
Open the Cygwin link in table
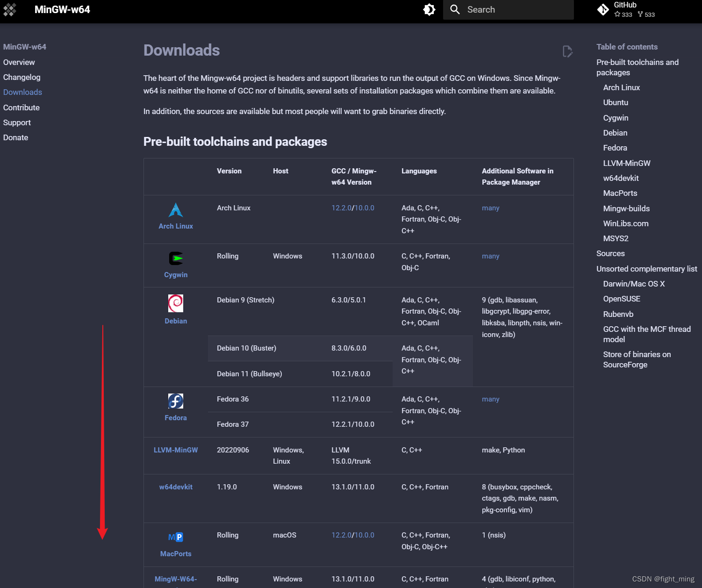tap(176, 275)
